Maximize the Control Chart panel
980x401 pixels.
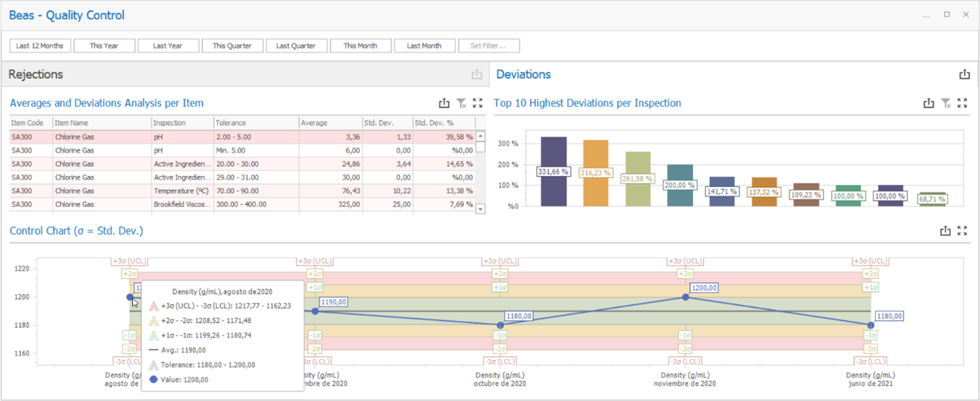click(962, 231)
